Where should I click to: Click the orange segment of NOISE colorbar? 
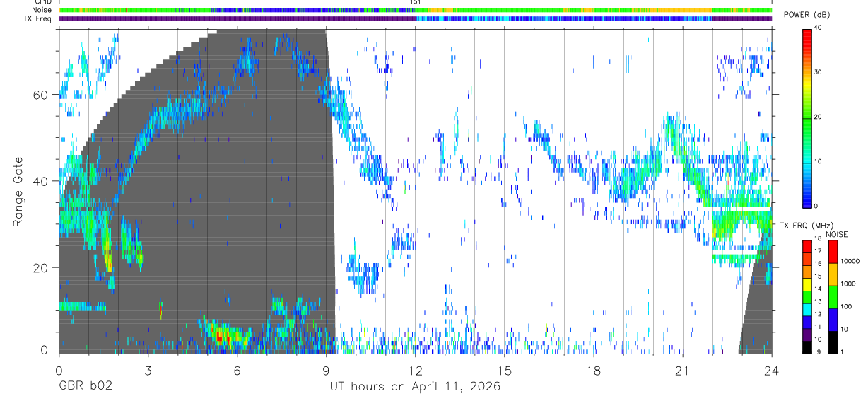(833, 274)
